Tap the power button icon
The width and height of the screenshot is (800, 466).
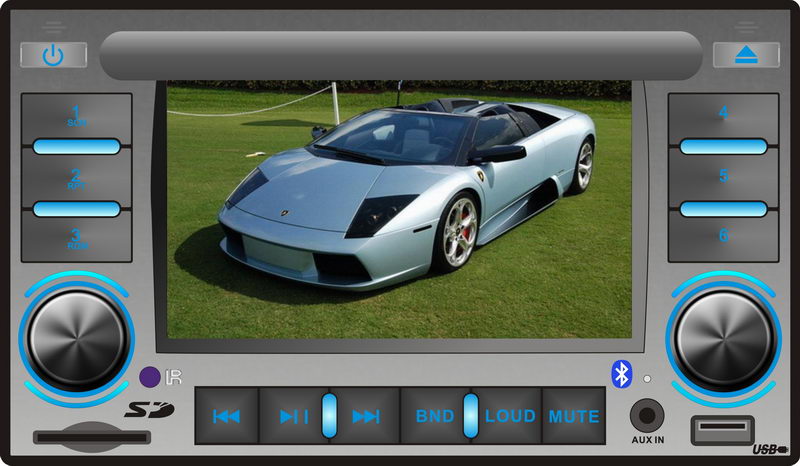53,55
